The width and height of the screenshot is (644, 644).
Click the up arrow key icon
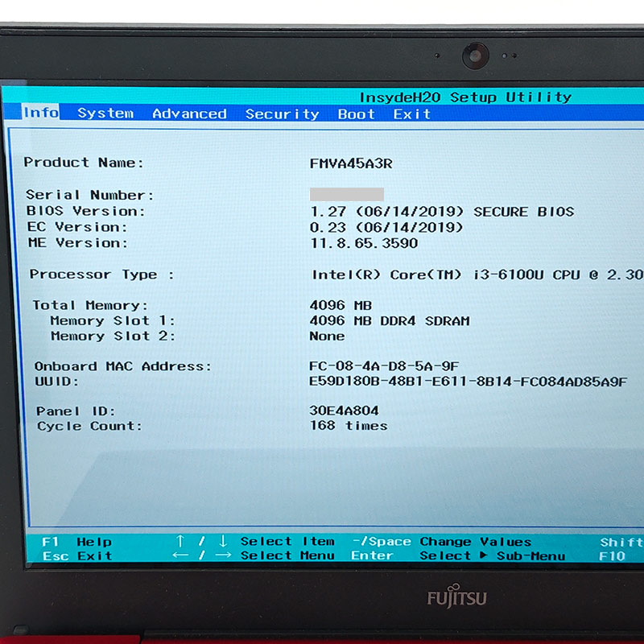(x=180, y=541)
